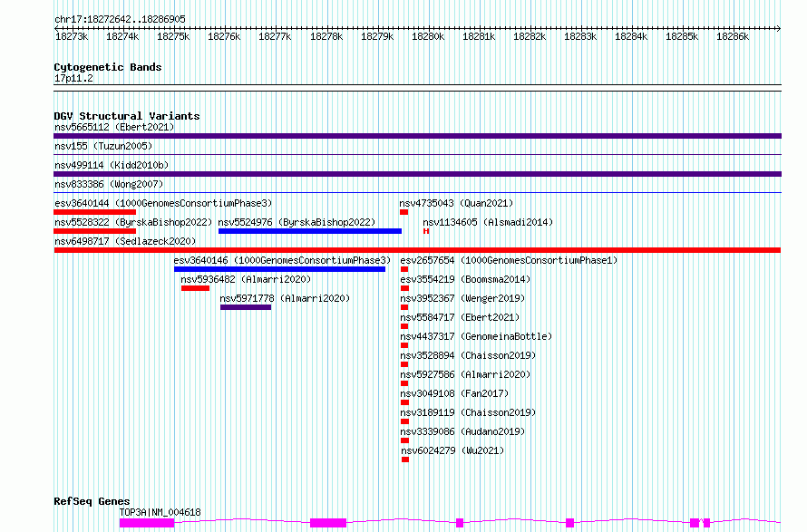
Task: Click the nsv5665112 (Ebert2021) variant label
Action: pos(114,127)
